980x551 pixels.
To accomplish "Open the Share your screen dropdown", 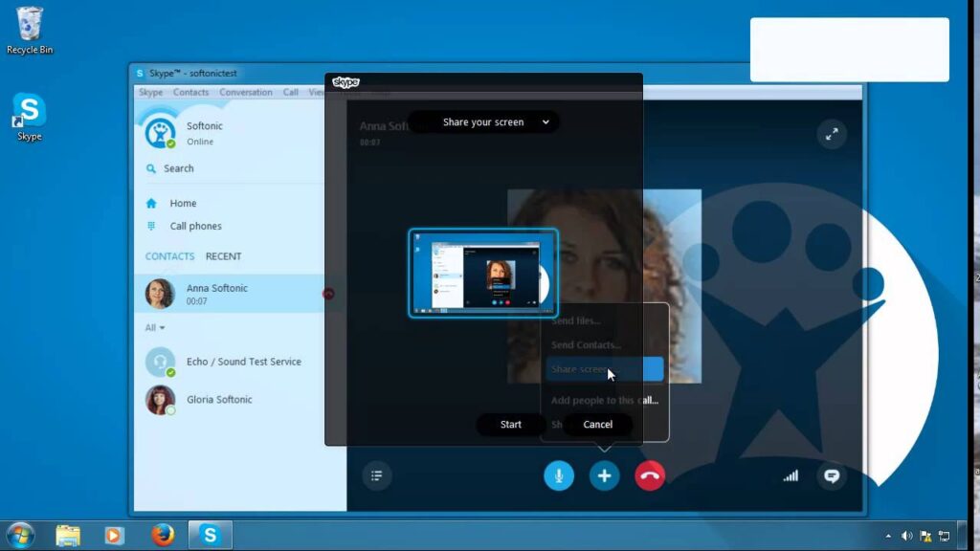I will click(x=483, y=121).
